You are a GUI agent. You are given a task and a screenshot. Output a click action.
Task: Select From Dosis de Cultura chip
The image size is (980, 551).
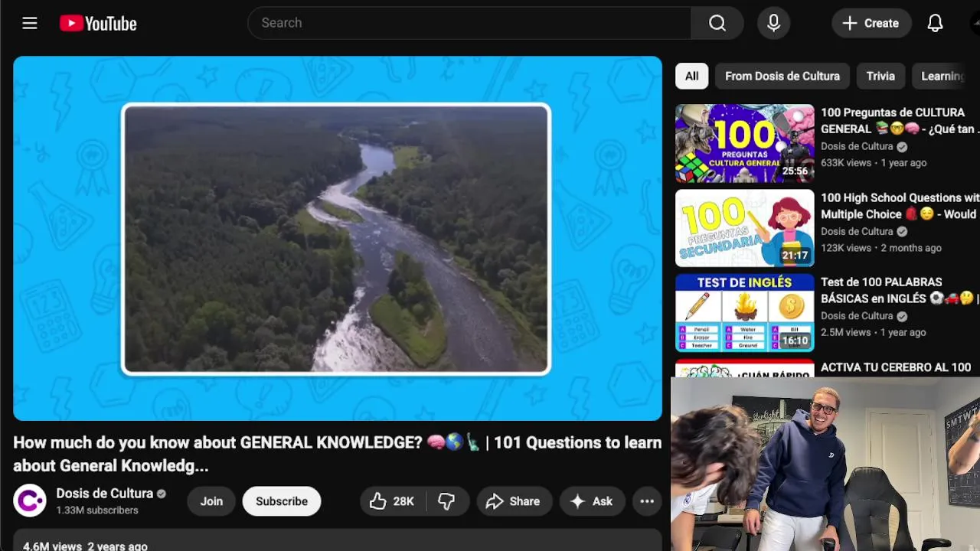[x=782, y=76]
